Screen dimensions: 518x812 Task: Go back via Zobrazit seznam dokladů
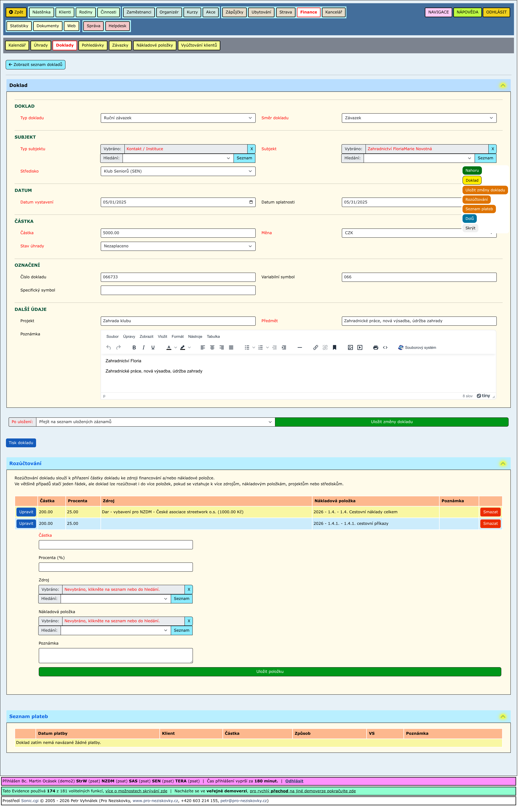35,65
